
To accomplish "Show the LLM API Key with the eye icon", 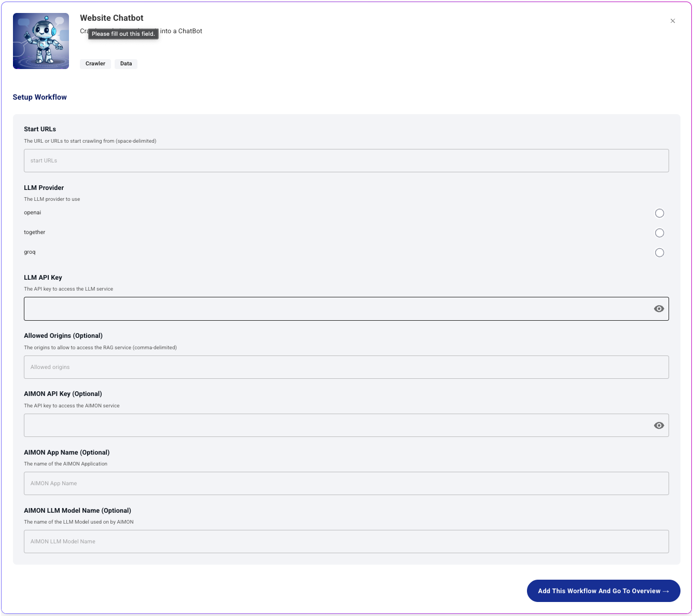I will 659,309.
